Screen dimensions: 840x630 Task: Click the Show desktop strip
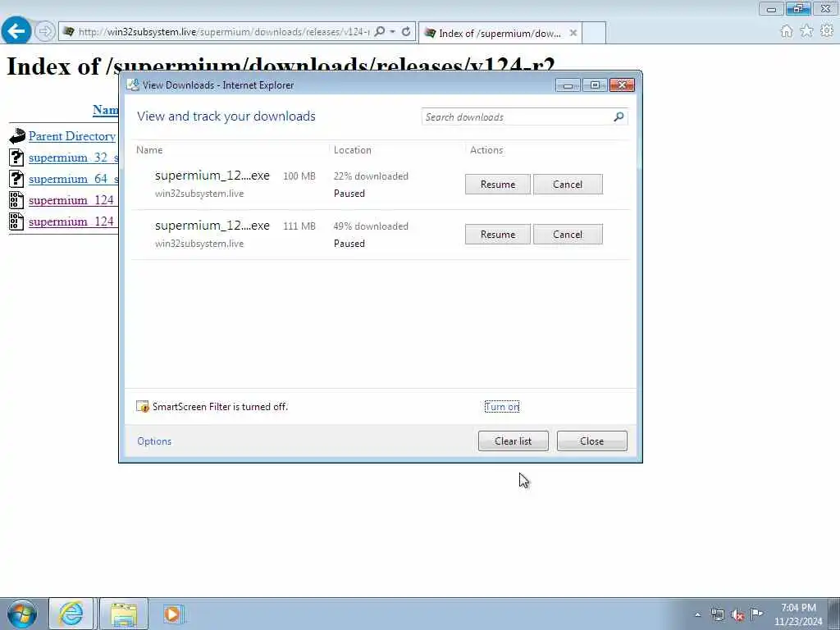point(834,614)
